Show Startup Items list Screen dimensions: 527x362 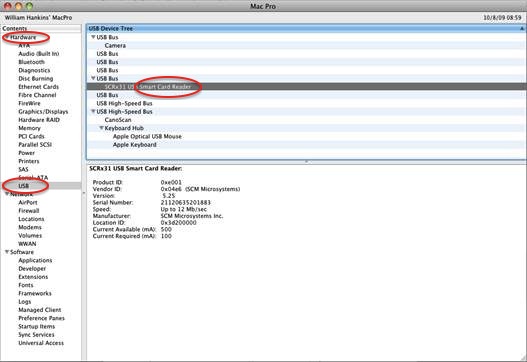(37, 326)
